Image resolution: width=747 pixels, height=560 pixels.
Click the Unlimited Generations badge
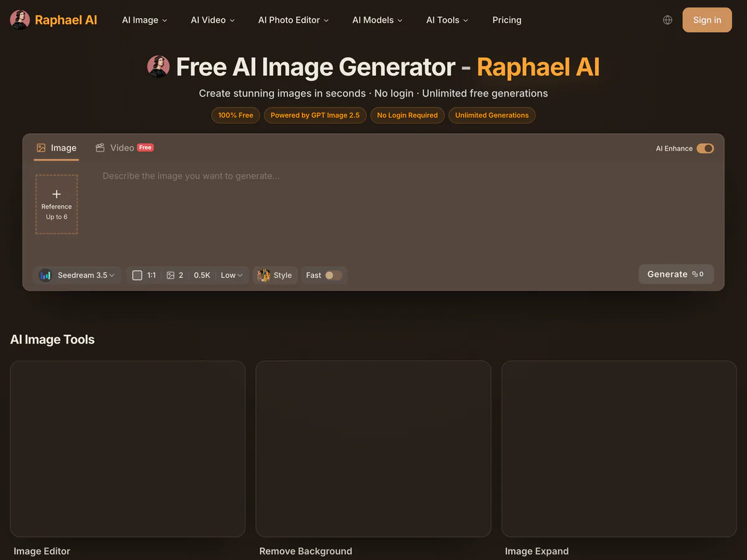(492, 115)
